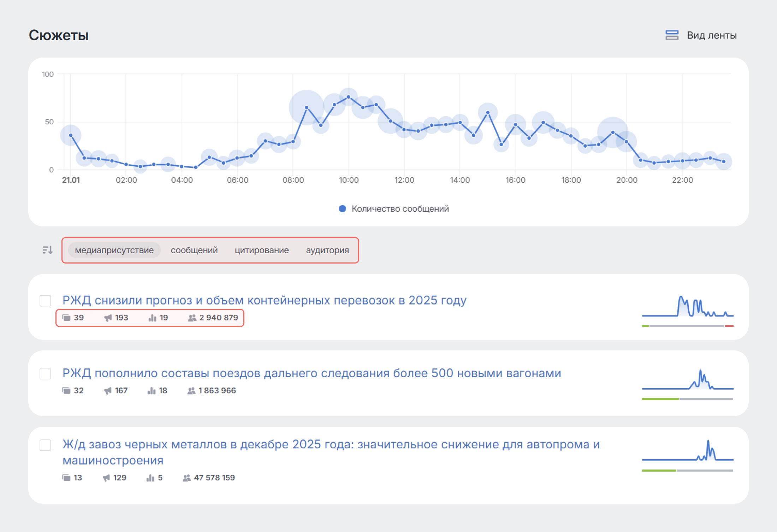The width and height of the screenshot is (777, 532).
Task: Check the checkbox for the black metals story
Action: pos(45,445)
